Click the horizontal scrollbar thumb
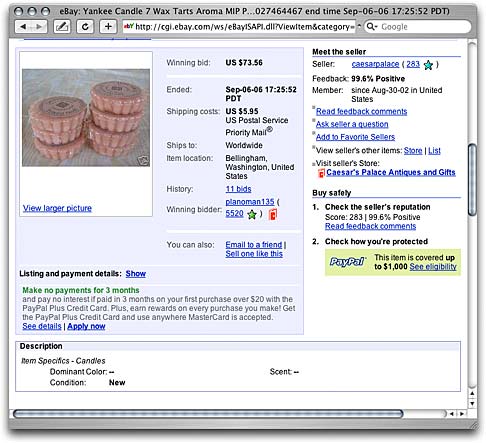Image resolution: width=486 pixels, height=443 pixels. click(208, 414)
